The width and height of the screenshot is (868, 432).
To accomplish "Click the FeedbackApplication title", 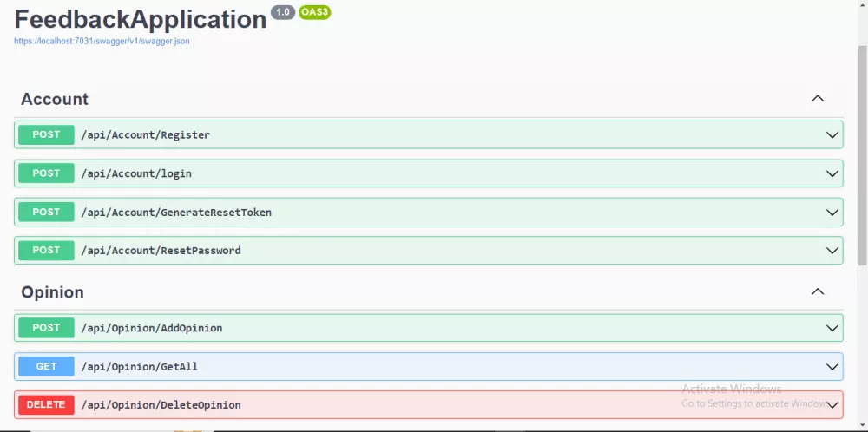I will pos(141,19).
